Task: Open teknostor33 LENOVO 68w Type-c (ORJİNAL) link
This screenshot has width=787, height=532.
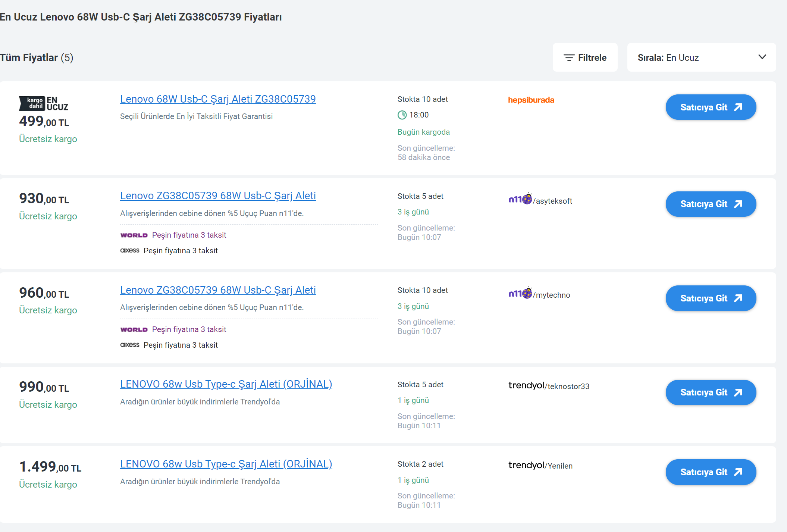Action: click(226, 384)
